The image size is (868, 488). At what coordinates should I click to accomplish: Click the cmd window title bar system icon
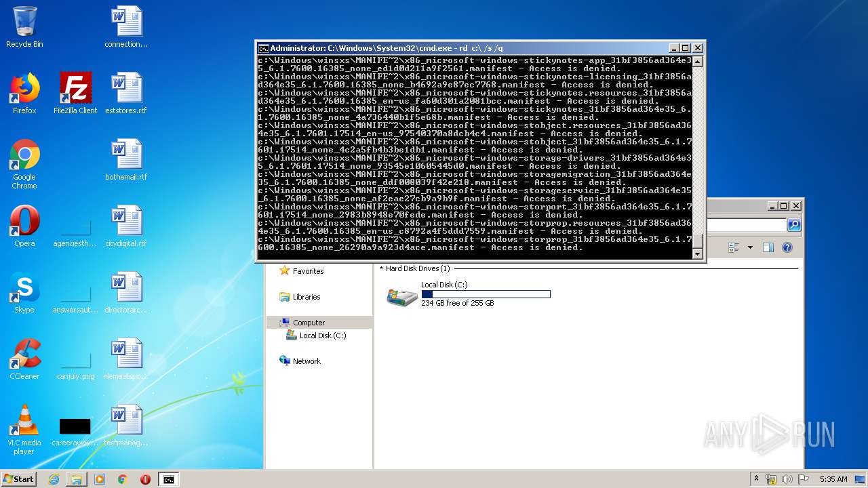click(x=263, y=48)
